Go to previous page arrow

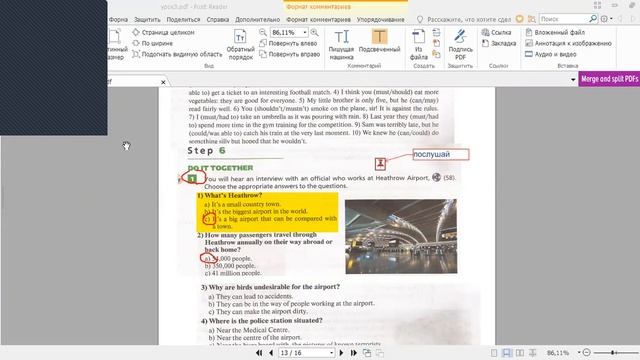271,353
